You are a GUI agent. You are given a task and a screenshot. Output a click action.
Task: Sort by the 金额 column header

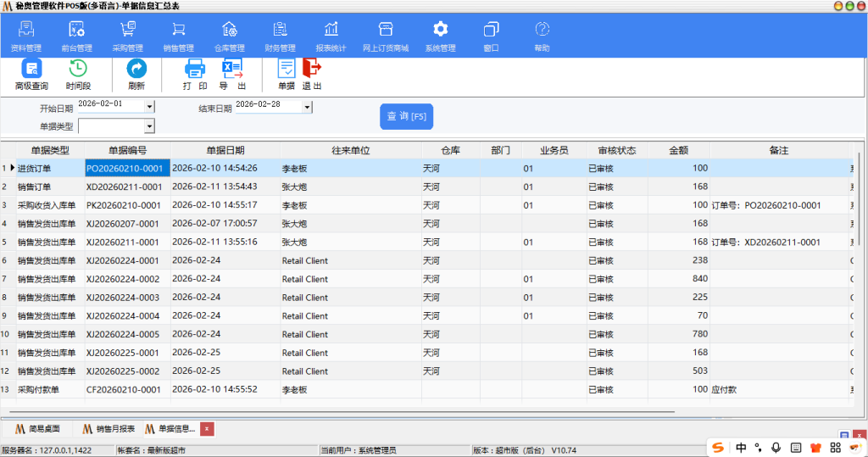[x=678, y=150]
